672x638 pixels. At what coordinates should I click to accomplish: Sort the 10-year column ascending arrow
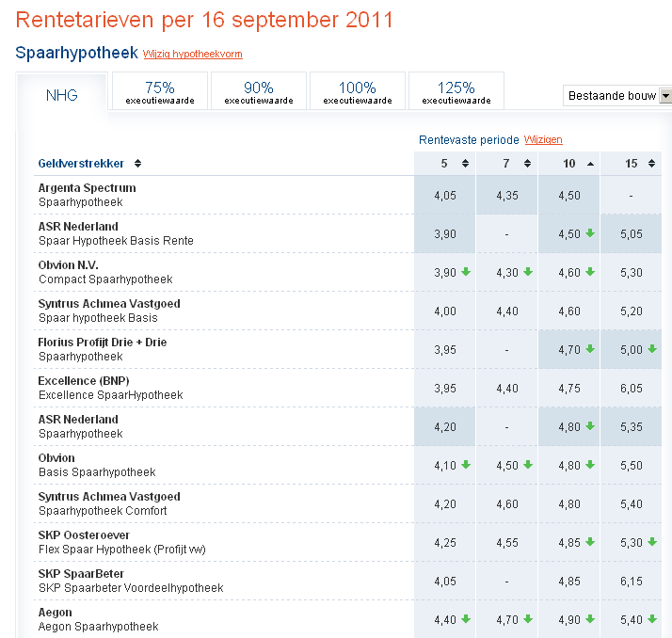[590, 164]
